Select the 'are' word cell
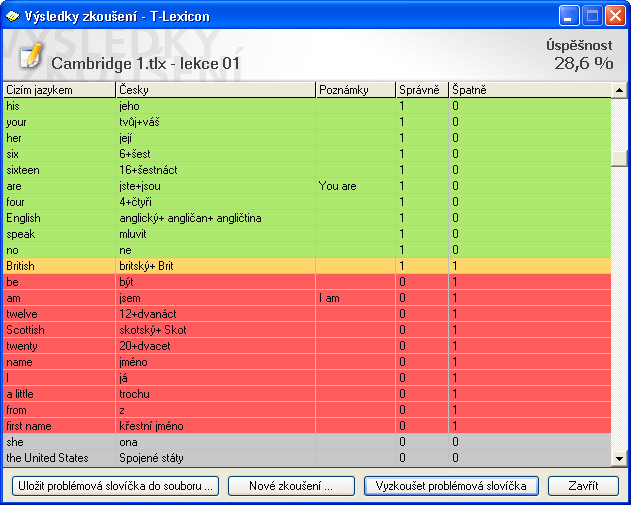 pos(60,186)
